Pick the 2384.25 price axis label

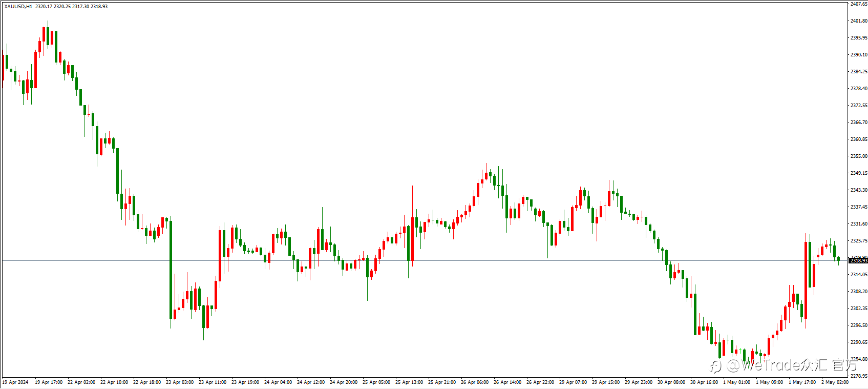pos(859,72)
